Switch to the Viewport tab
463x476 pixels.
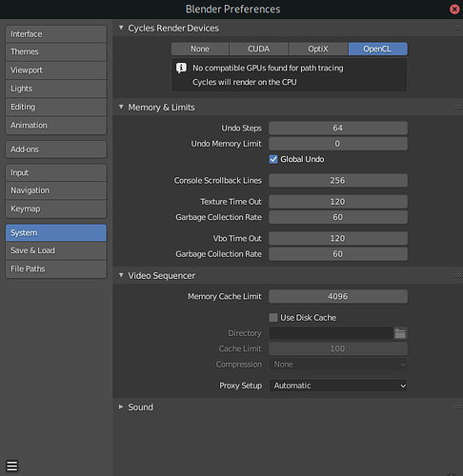click(x=56, y=70)
